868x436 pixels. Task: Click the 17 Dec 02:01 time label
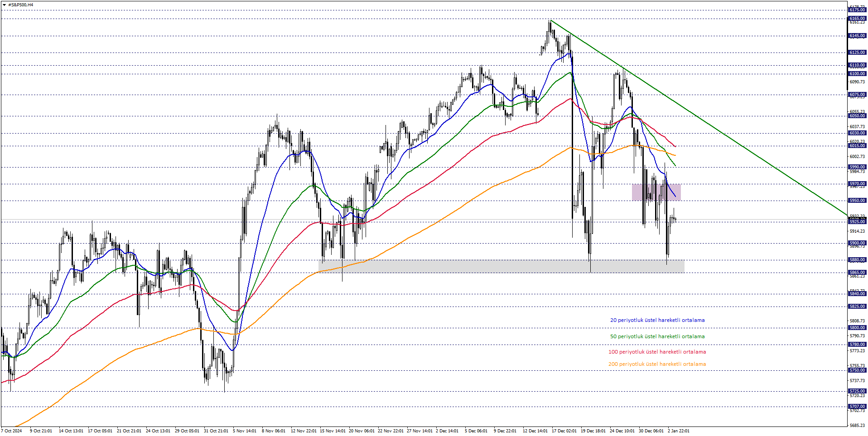pyautogui.click(x=564, y=431)
